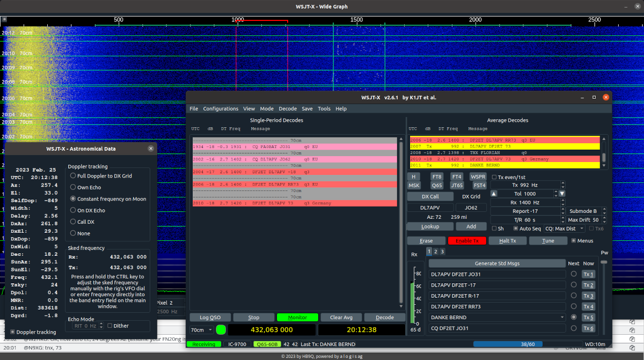Click the Halt Tx button
644x360 pixels.
click(507, 241)
